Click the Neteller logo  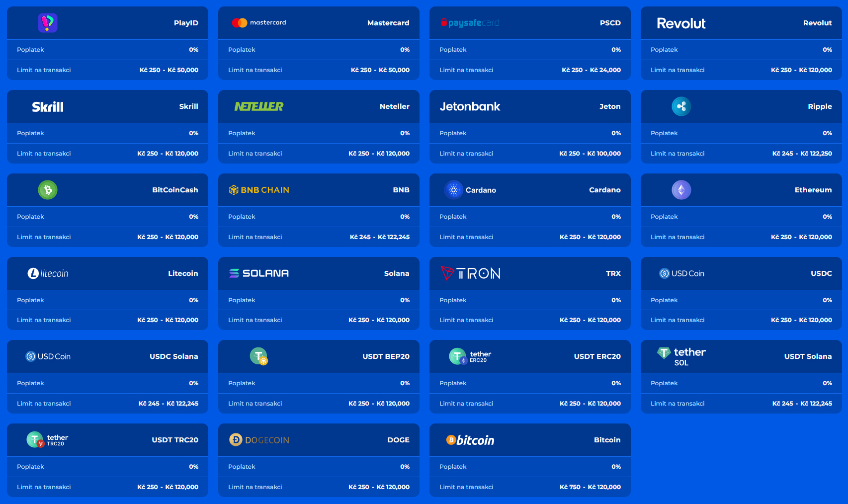point(259,106)
